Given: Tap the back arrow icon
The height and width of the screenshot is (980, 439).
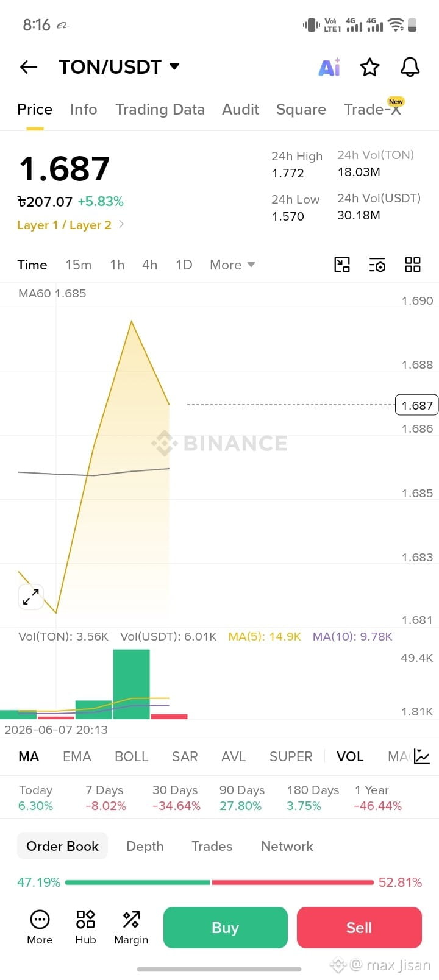Looking at the screenshot, I should pyautogui.click(x=29, y=67).
